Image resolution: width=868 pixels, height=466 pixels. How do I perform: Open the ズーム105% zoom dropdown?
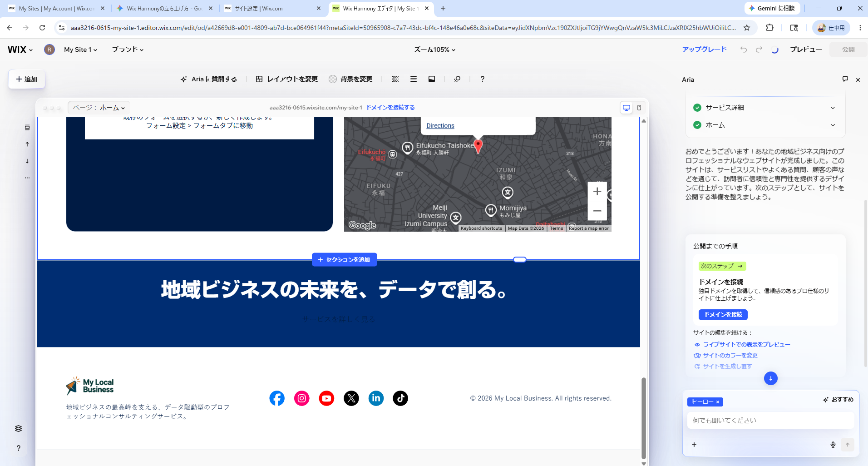(x=434, y=50)
